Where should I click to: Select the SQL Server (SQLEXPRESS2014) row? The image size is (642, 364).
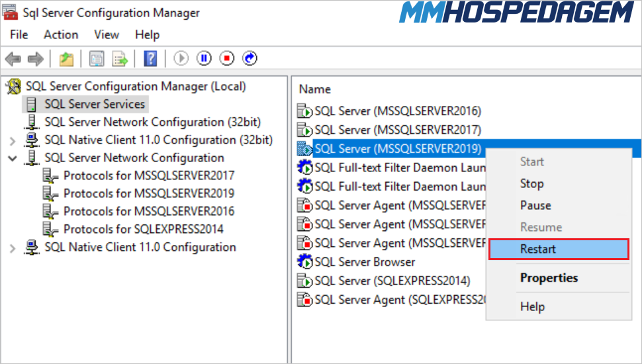click(x=392, y=281)
